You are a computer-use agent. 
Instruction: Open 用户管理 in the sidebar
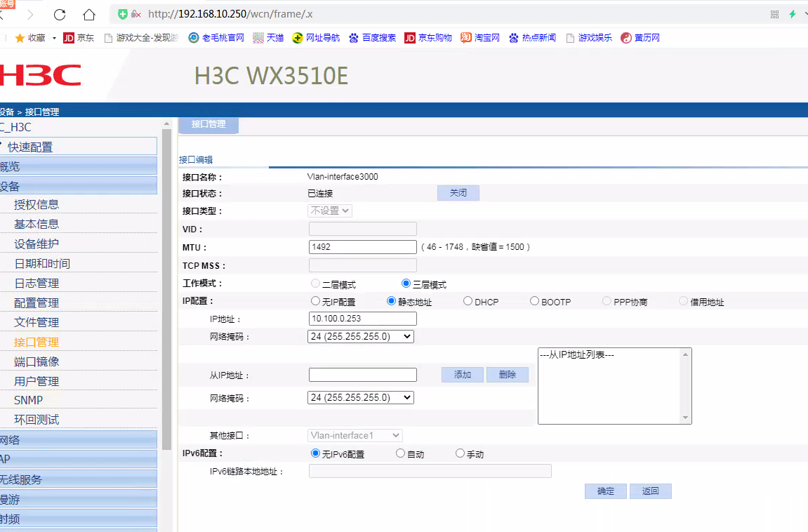click(37, 381)
